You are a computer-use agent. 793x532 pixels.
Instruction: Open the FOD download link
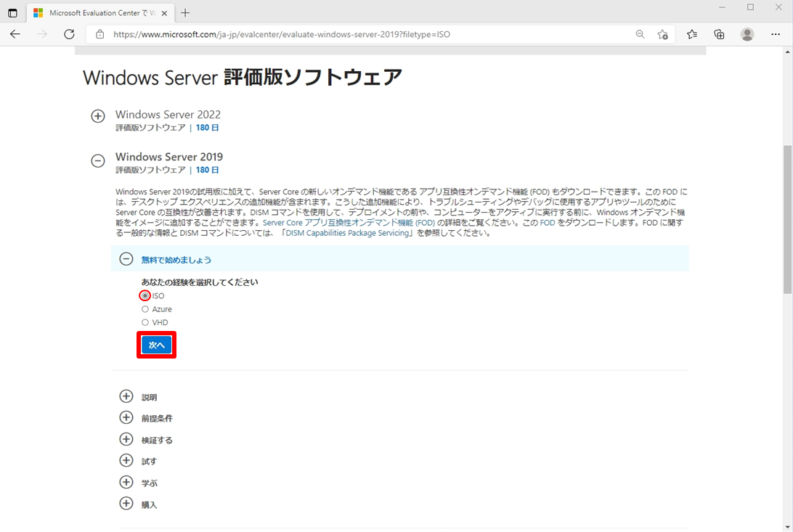click(548, 223)
